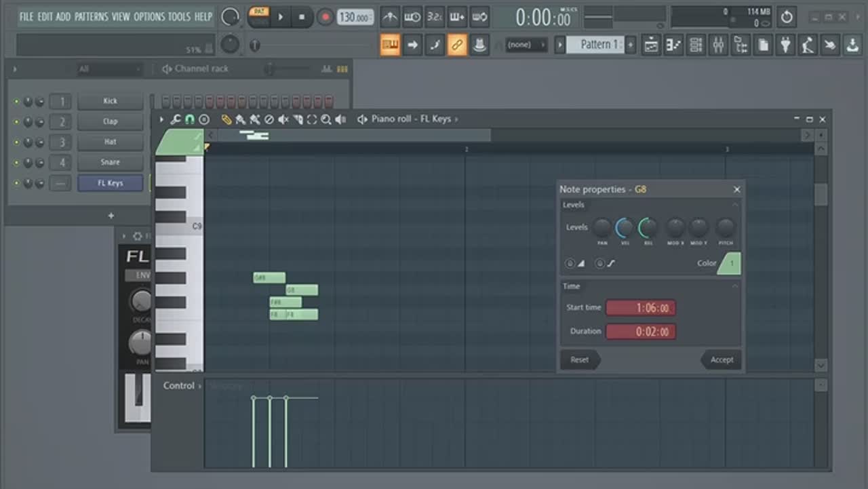Toggle the PAT/SONG mode switch

[x=258, y=17]
